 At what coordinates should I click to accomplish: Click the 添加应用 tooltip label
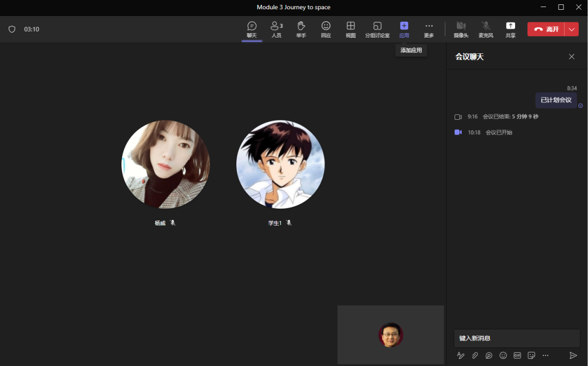[411, 50]
